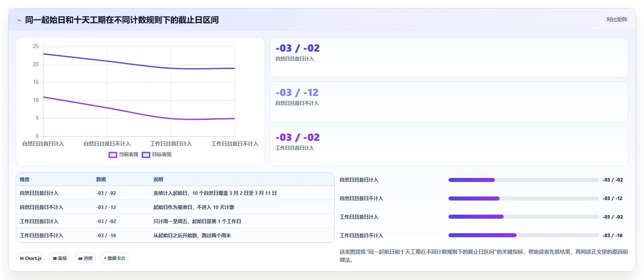
Task: Select table cell 自然日且首日不计入
Action: point(42,207)
